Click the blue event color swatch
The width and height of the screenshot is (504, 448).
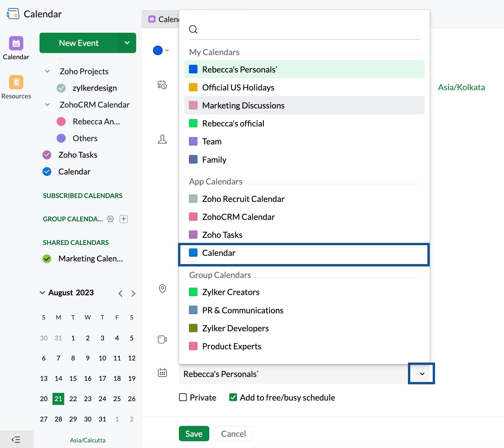click(158, 50)
